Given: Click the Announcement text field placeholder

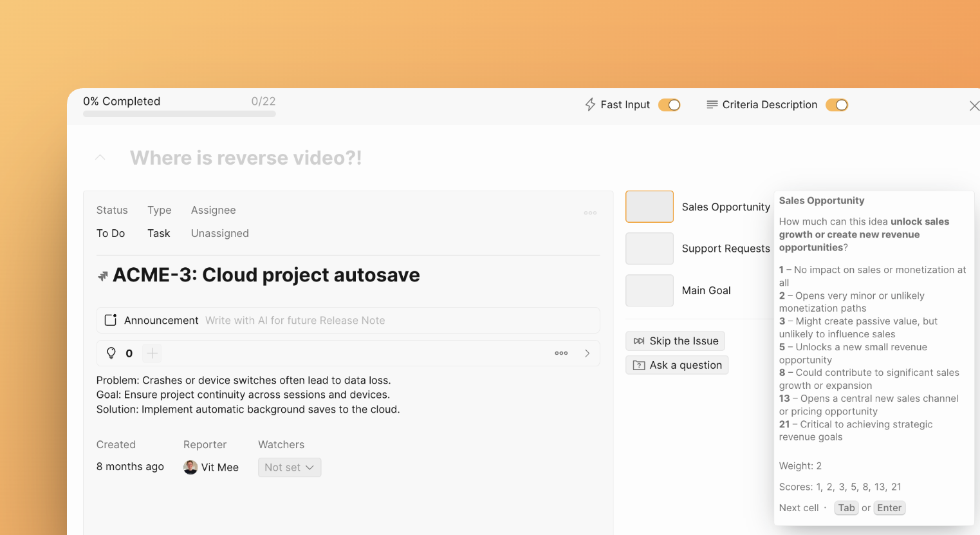Looking at the screenshot, I should pyautogui.click(x=295, y=320).
